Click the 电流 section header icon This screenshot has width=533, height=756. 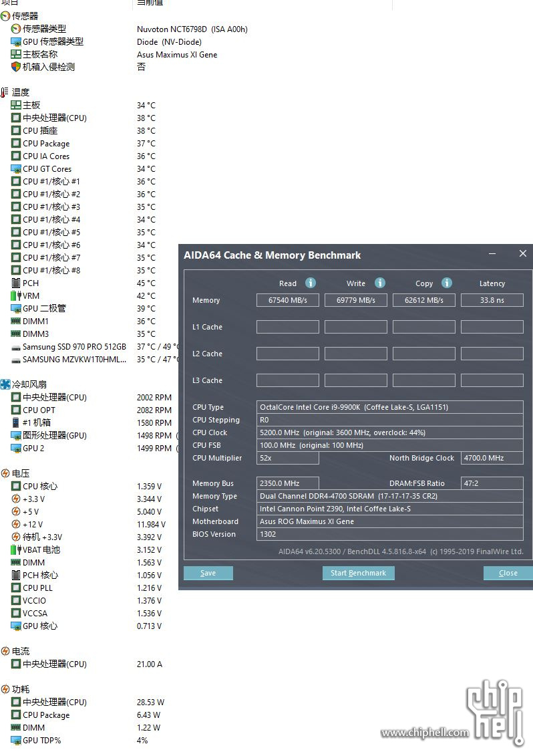click(5, 651)
